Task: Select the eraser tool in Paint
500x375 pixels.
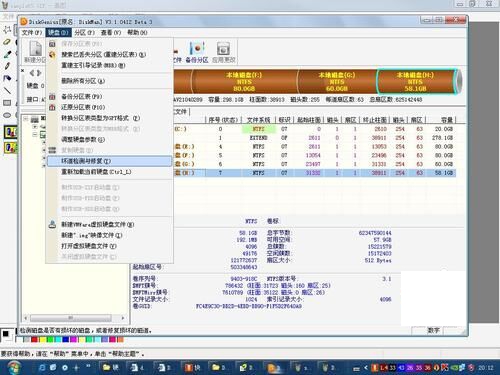Action: (7, 42)
